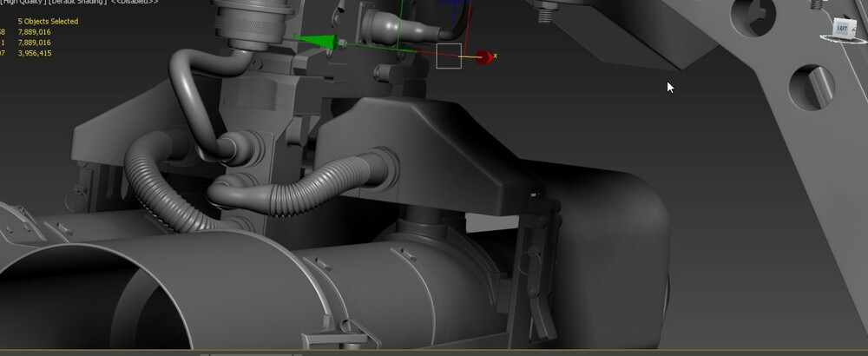Grab the red X-axis gizmo arrow
The height and width of the screenshot is (356, 868).
[483, 57]
